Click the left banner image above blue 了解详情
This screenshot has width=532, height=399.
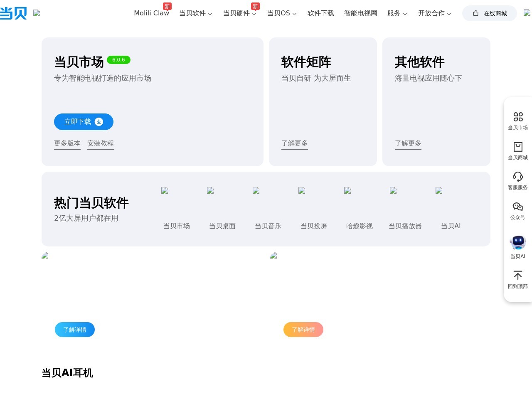pos(45,256)
